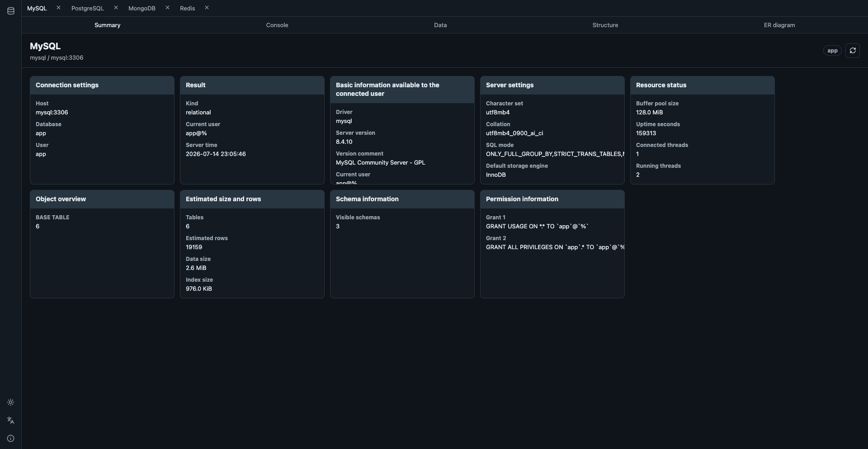Select the BASE TABLE label
This screenshot has width=868, height=449.
pos(52,217)
